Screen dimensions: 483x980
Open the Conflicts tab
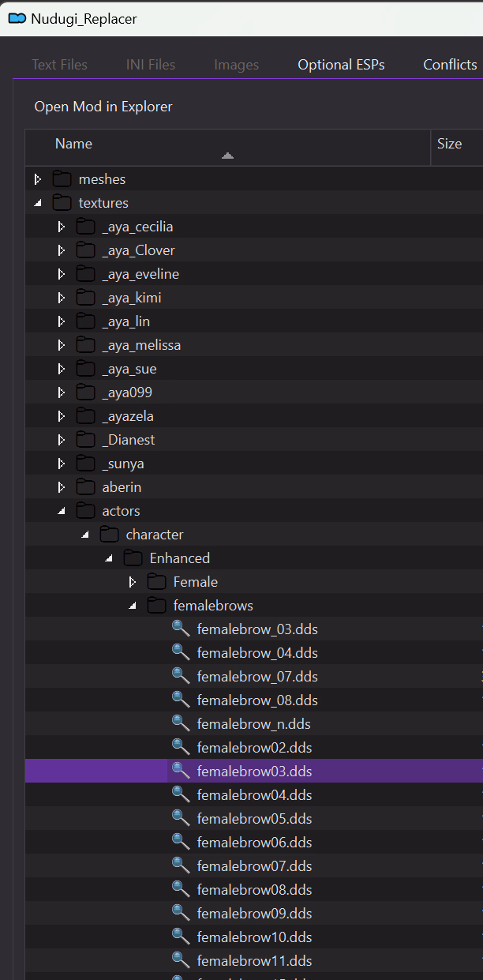tap(450, 65)
